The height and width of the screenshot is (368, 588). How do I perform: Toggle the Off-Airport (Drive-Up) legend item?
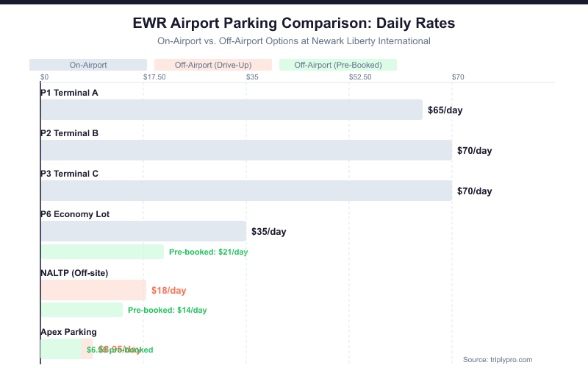(x=213, y=65)
